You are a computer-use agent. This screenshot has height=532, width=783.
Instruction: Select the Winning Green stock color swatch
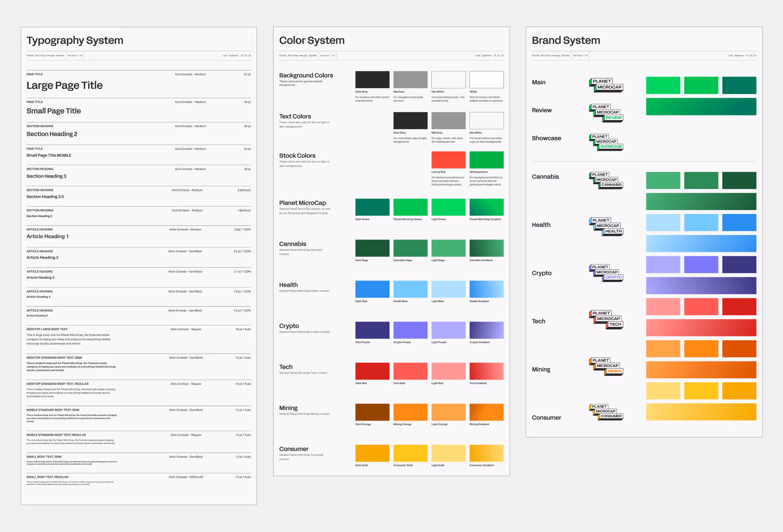click(x=487, y=160)
